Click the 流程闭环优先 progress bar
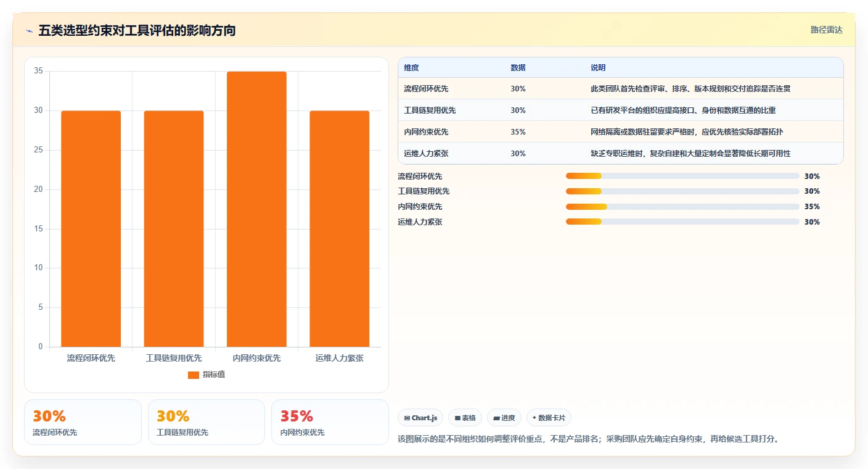 (x=682, y=176)
